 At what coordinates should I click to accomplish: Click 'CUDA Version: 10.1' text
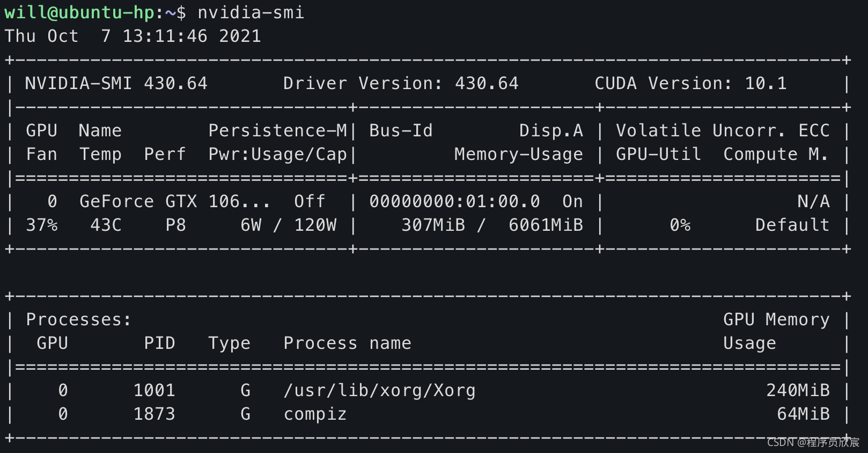[690, 83]
